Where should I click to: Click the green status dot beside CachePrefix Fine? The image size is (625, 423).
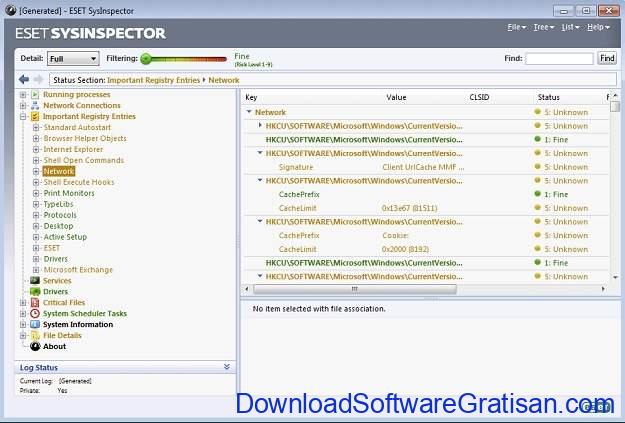(537, 194)
